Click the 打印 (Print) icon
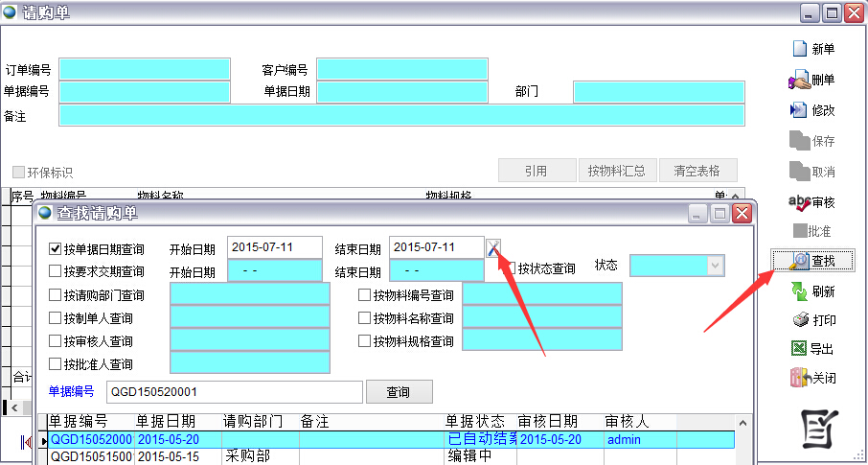This screenshot has height=465, width=868. coord(799,319)
